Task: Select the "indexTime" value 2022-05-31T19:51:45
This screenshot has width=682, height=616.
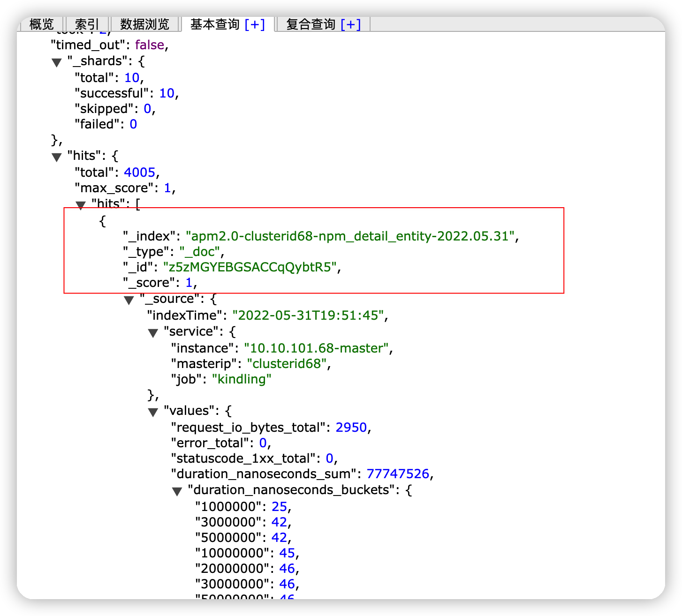Action: pos(308,316)
